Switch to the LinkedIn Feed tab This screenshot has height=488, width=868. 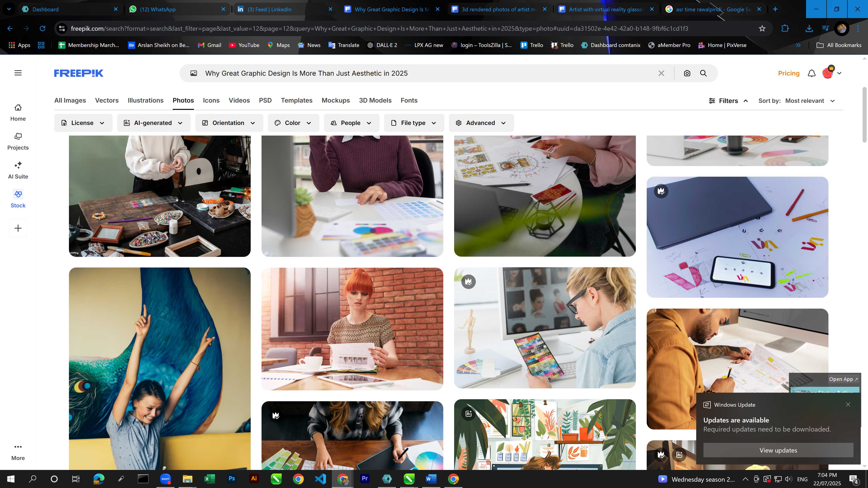285,9
